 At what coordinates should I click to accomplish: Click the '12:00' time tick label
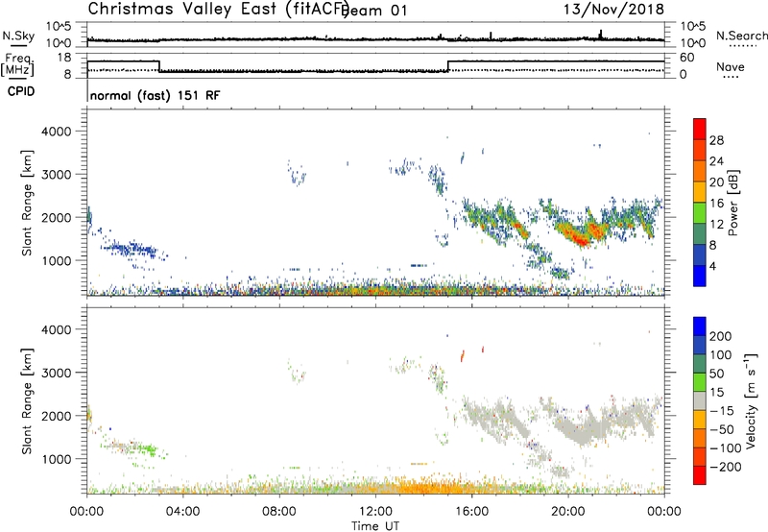coord(375,512)
